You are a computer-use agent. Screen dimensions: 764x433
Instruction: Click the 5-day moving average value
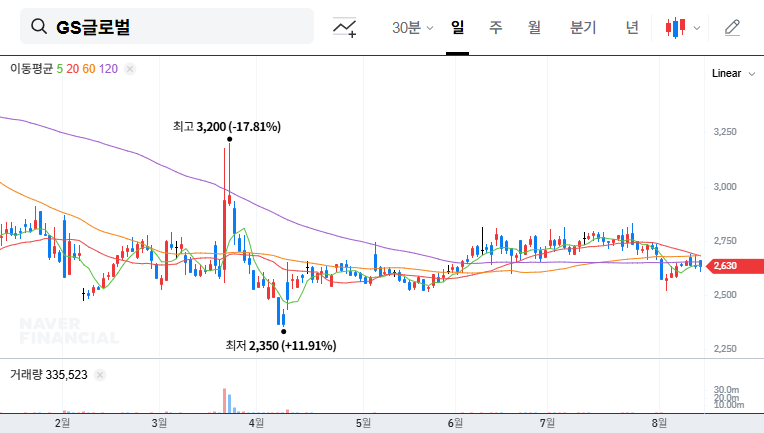(x=59, y=69)
